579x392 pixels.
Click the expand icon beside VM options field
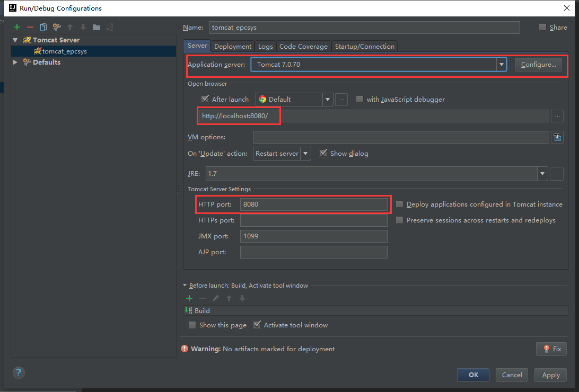click(557, 137)
